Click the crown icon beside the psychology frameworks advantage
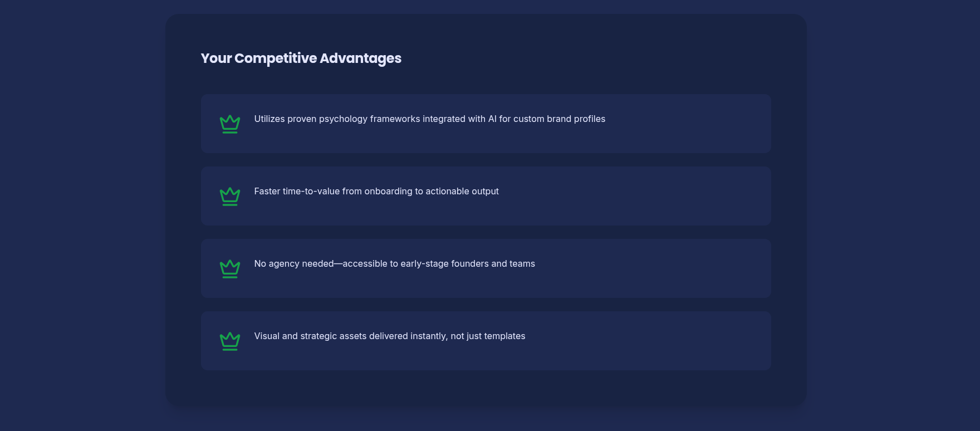The width and height of the screenshot is (980, 431). [230, 124]
